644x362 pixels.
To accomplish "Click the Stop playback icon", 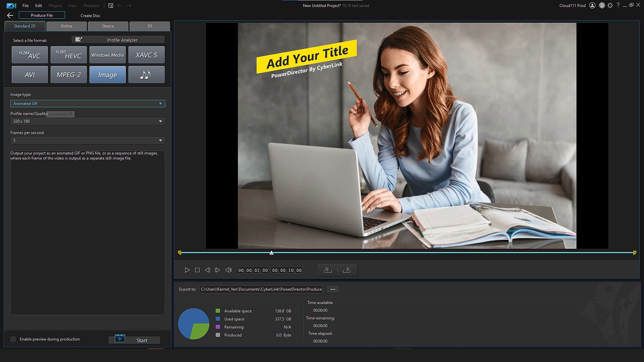I will point(197,270).
